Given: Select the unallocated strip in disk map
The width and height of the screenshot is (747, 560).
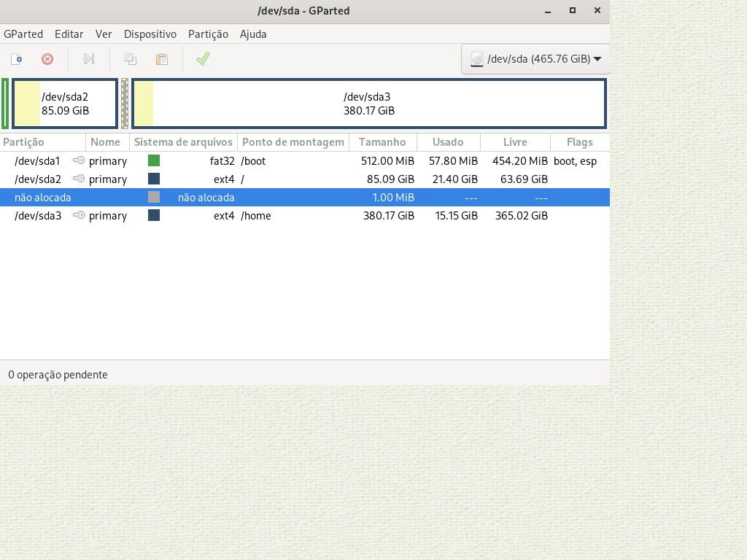Looking at the screenshot, I should click(125, 104).
